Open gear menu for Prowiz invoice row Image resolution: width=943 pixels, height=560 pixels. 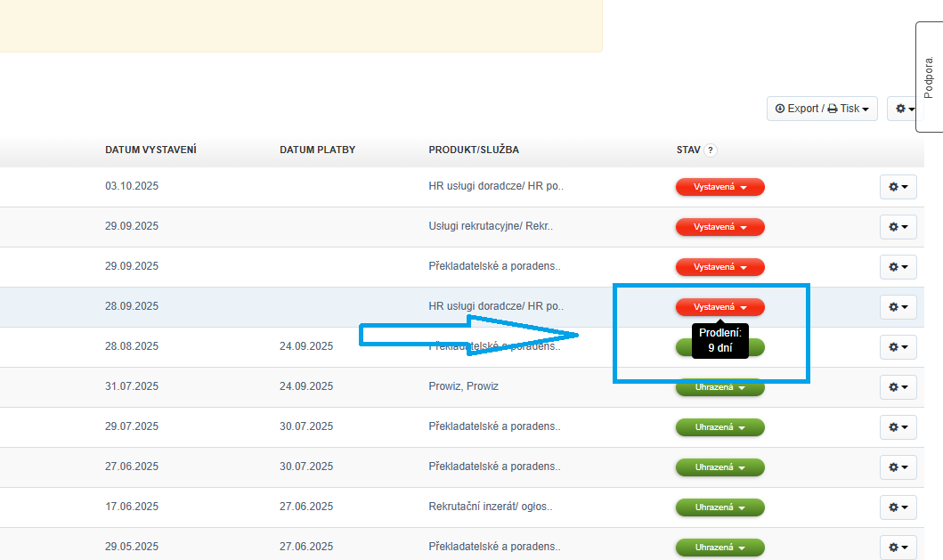click(898, 387)
